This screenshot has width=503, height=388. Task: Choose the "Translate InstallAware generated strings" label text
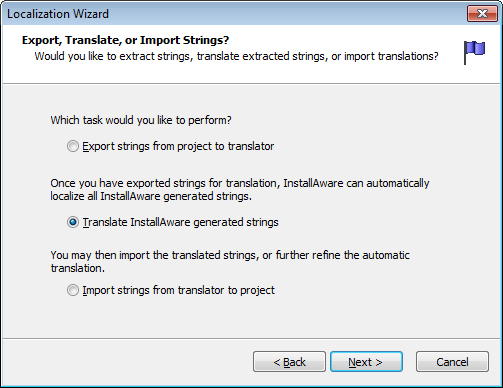point(180,222)
